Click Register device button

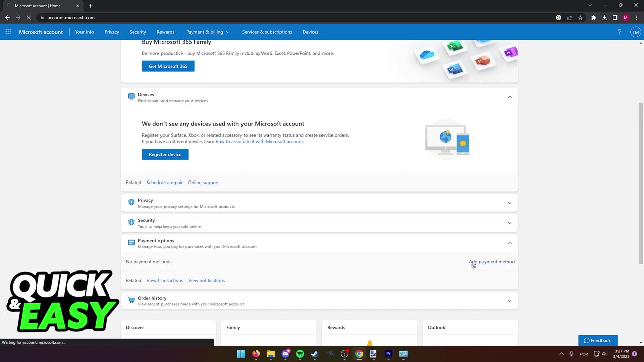(165, 154)
